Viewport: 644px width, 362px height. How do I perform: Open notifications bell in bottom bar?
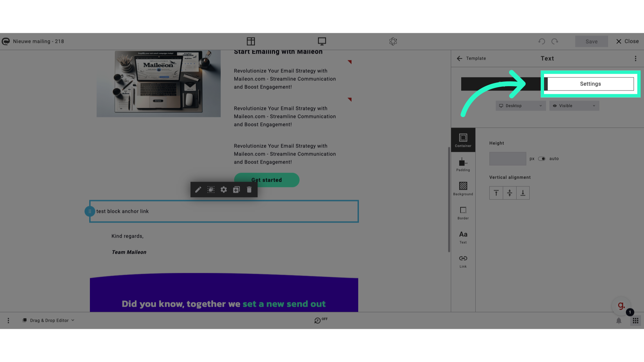(x=619, y=321)
